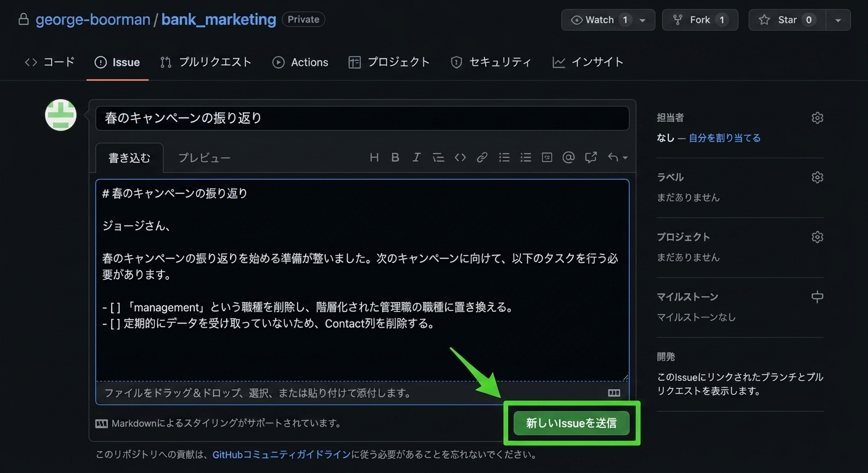Open the george-boorman owner link
868x473 pixels.
[x=92, y=20]
